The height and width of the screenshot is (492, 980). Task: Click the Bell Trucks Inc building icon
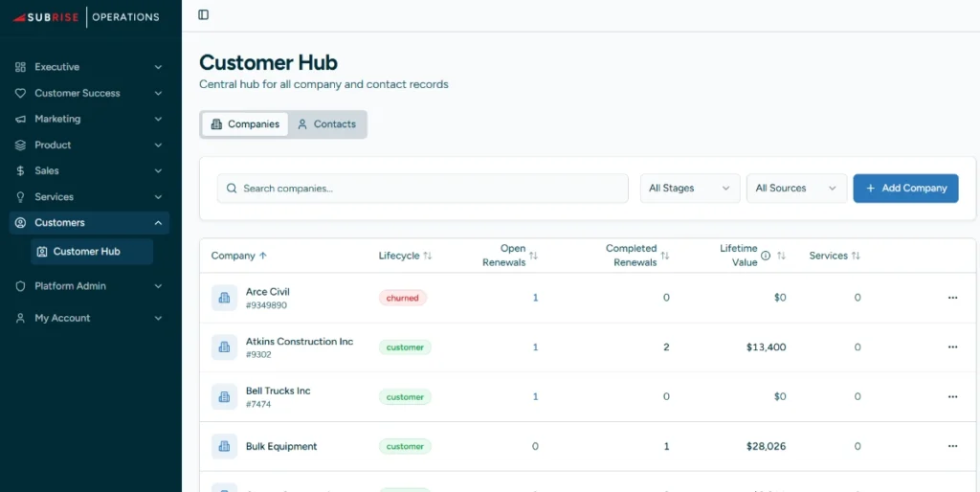224,396
